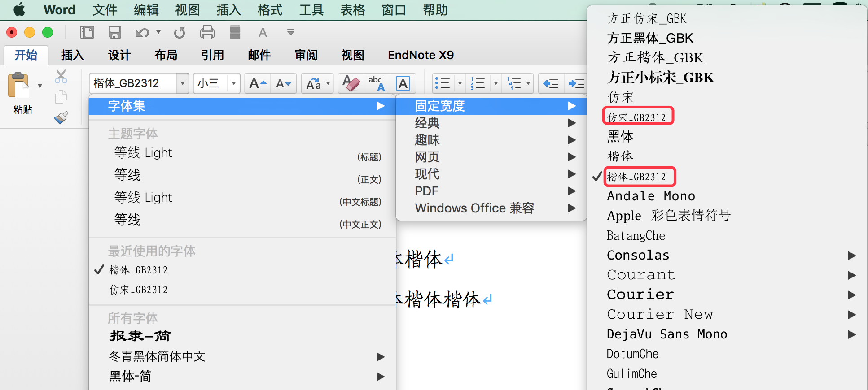This screenshot has width=868, height=390.
Task: Click the decrease indent icon
Action: tap(551, 83)
